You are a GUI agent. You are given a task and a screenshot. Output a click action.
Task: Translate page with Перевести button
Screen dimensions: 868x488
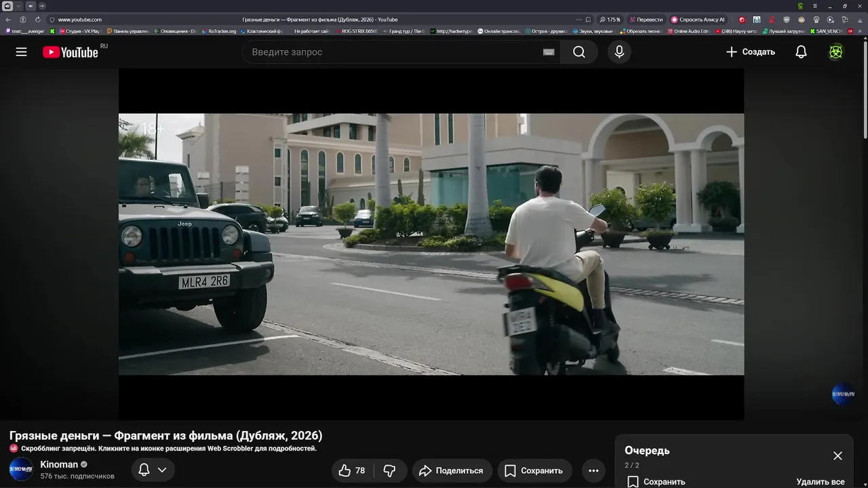click(646, 20)
